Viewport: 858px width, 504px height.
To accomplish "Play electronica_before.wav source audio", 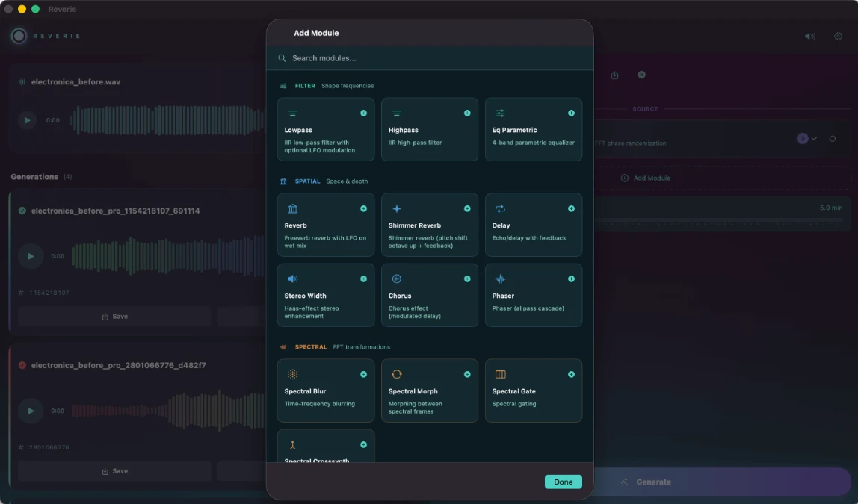I will coord(28,120).
